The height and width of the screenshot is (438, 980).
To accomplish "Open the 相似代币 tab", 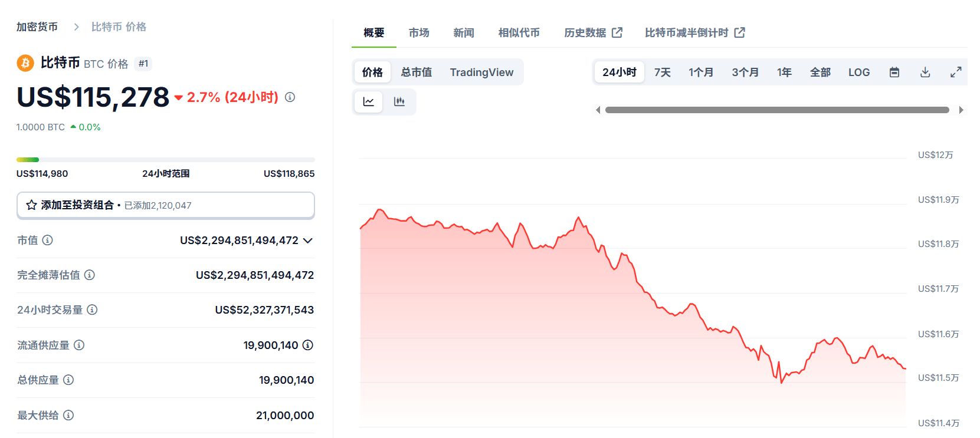I will [519, 32].
